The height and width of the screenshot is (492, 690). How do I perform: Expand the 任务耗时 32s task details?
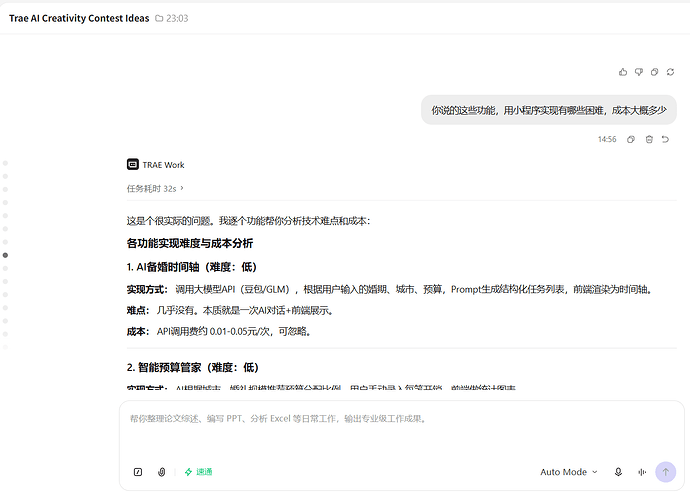(x=155, y=188)
